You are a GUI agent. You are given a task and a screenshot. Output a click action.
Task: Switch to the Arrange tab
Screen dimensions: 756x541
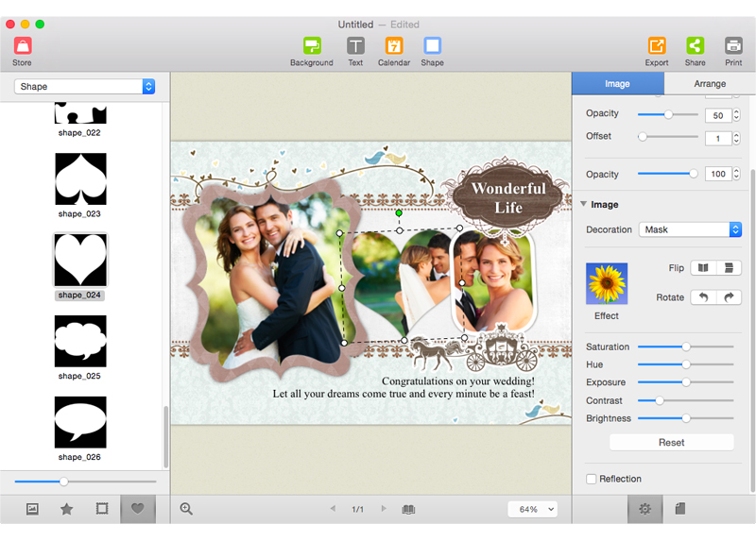(x=710, y=83)
